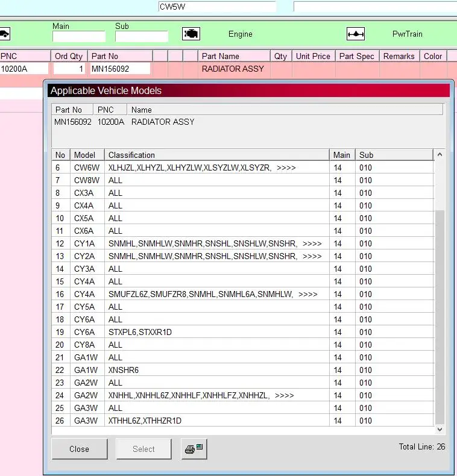Select row 25 GA3W ALL

(x=242, y=408)
